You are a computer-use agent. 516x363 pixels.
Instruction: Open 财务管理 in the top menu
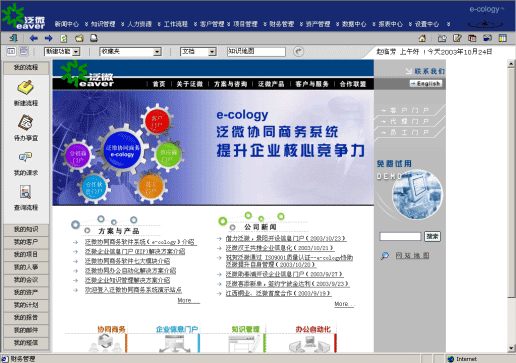coord(282,24)
